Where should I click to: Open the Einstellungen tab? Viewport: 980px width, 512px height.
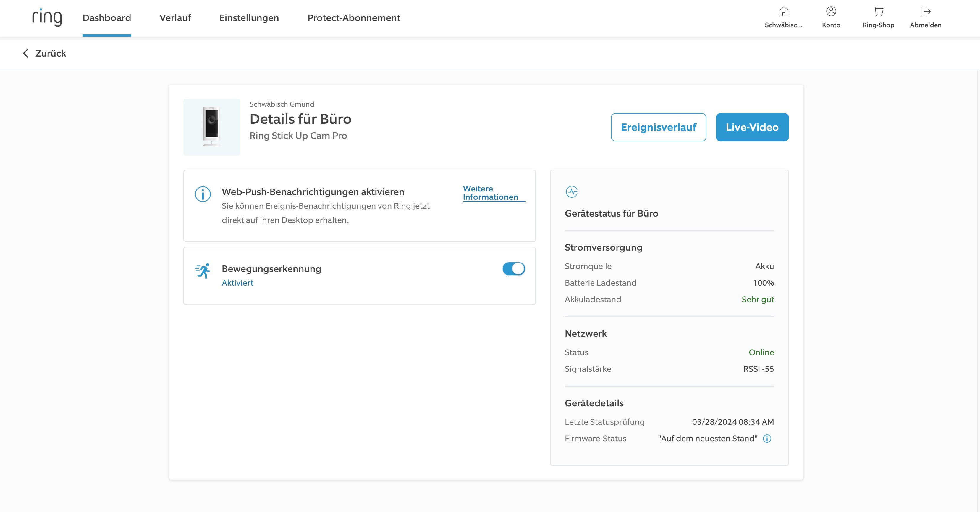coord(249,18)
